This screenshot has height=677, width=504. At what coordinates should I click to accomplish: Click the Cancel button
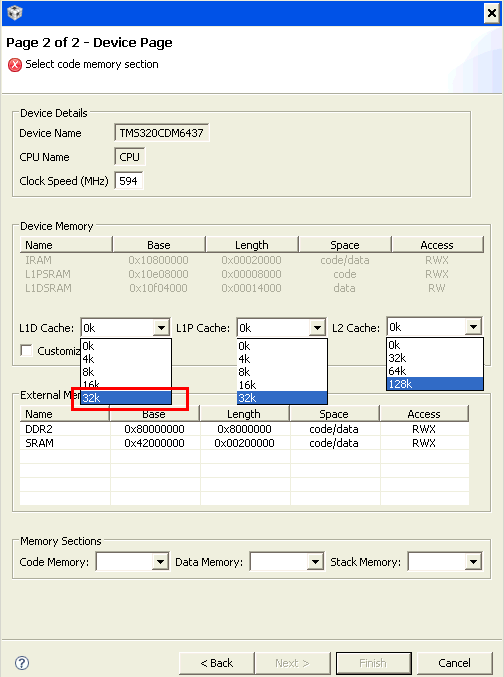coord(454,663)
